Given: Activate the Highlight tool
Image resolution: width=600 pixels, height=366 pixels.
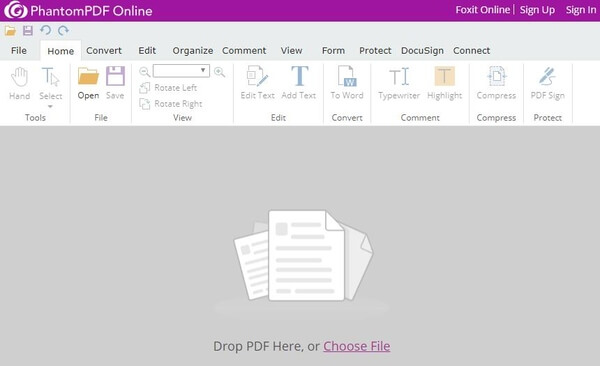Looking at the screenshot, I should click(445, 83).
